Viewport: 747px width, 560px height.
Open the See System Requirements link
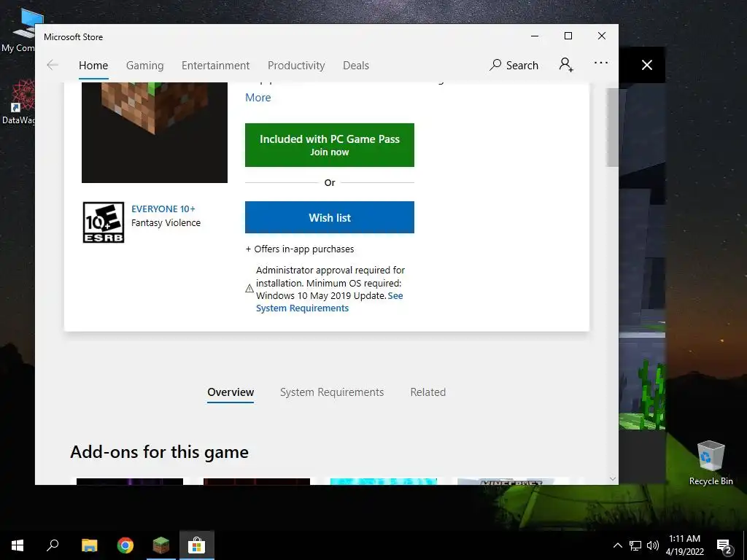point(302,308)
